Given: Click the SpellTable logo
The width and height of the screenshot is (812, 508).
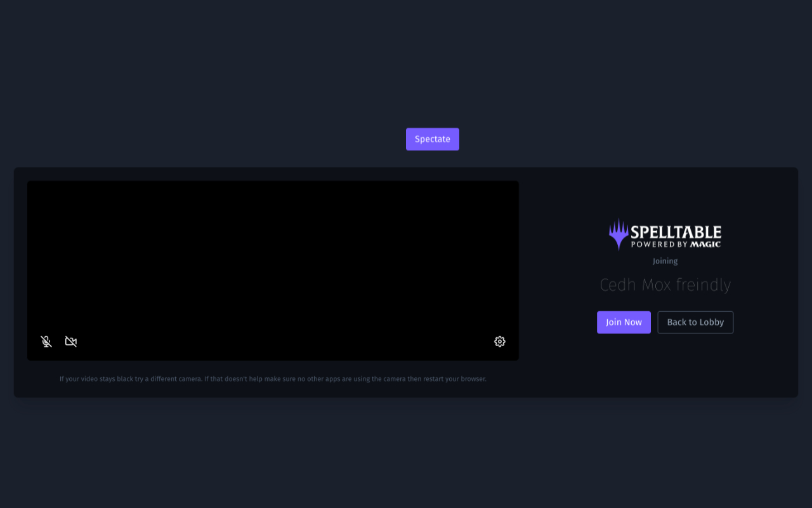Looking at the screenshot, I should click(665, 234).
